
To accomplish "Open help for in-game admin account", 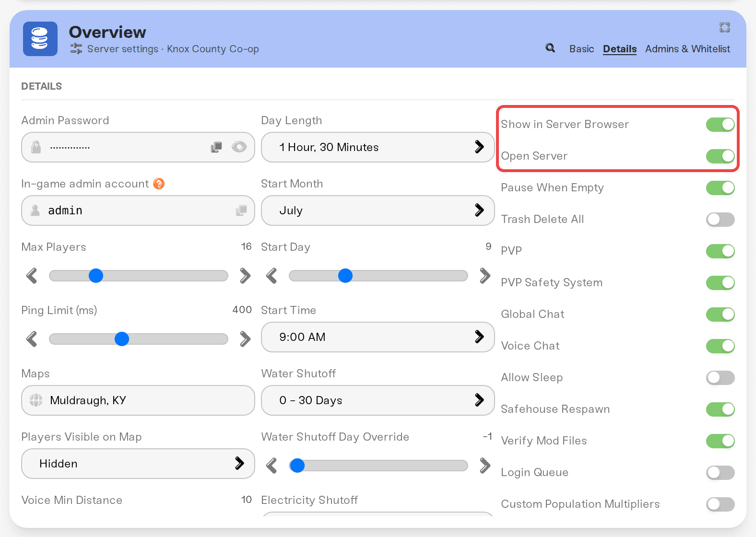I will pos(159,184).
